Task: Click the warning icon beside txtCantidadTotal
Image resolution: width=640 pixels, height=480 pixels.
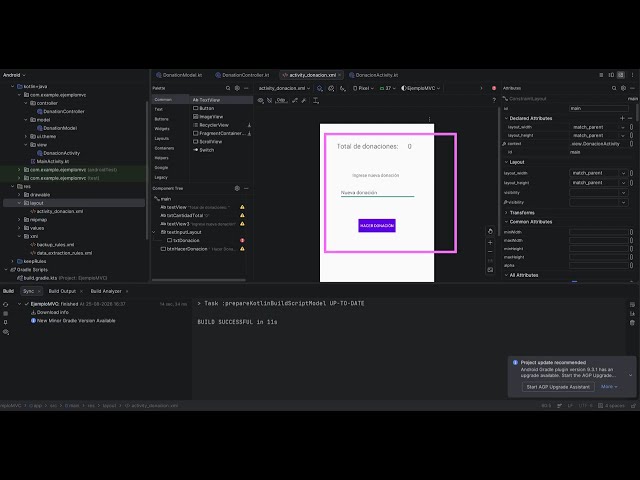Action: pyautogui.click(x=242, y=216)
